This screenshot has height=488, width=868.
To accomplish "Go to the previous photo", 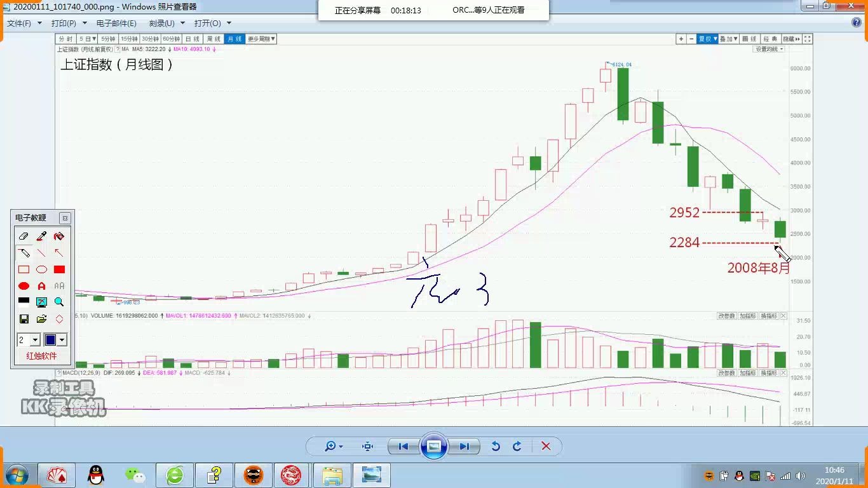I will pos(403,446).
